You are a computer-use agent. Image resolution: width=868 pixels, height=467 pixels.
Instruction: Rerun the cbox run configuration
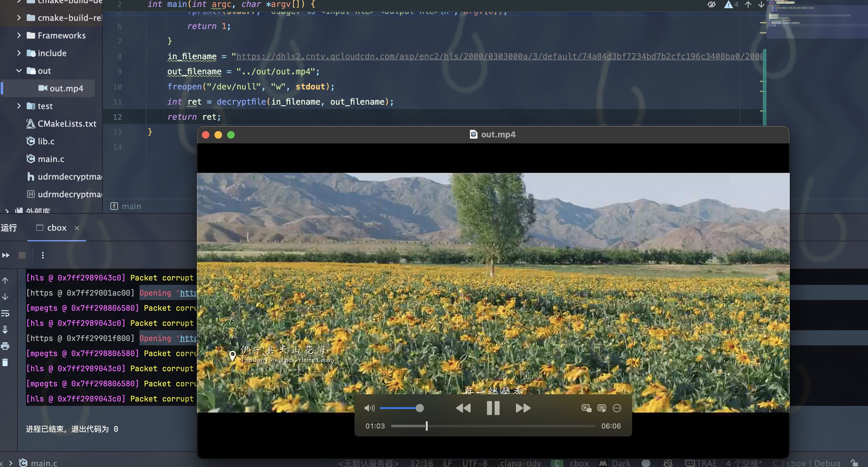click(6, 255)
